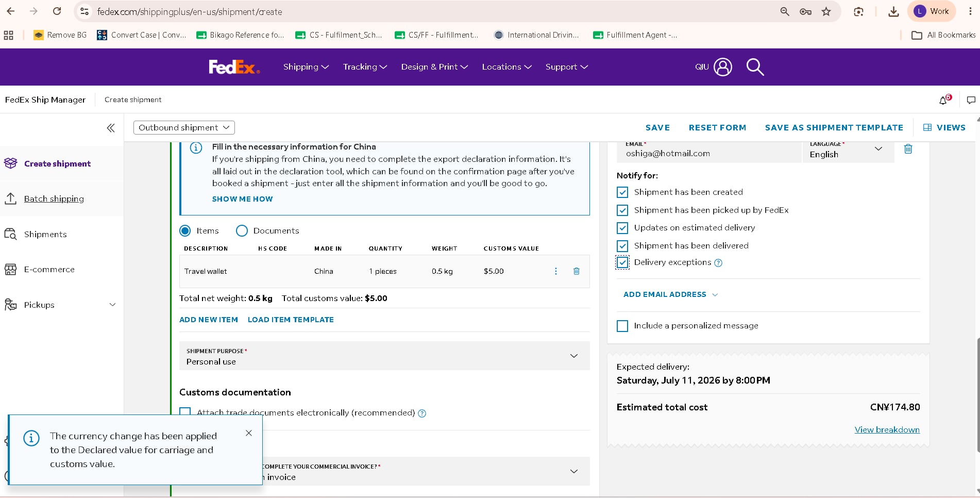Click the SAVE button
Image resolution: width=980 pixels, height=498 pixels.
(657, 127)
